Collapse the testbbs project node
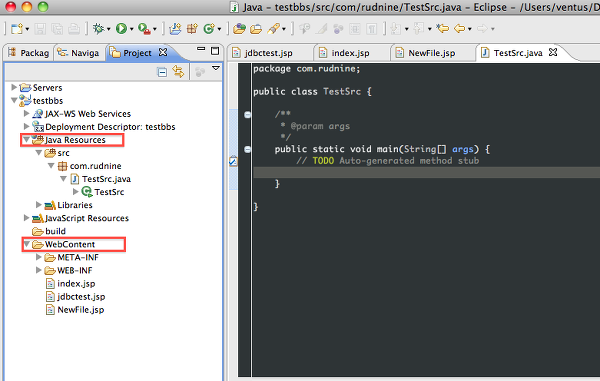 coord(14,100)
